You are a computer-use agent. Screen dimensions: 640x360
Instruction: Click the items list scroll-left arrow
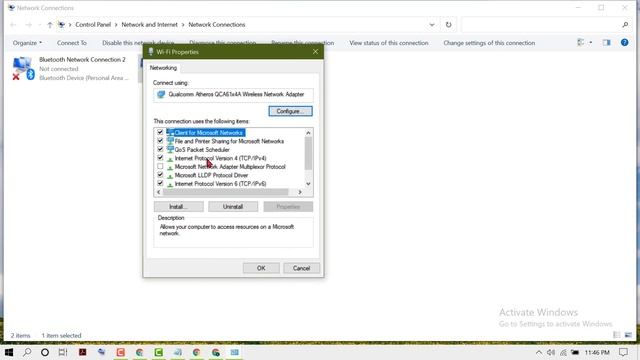[158, 192]
